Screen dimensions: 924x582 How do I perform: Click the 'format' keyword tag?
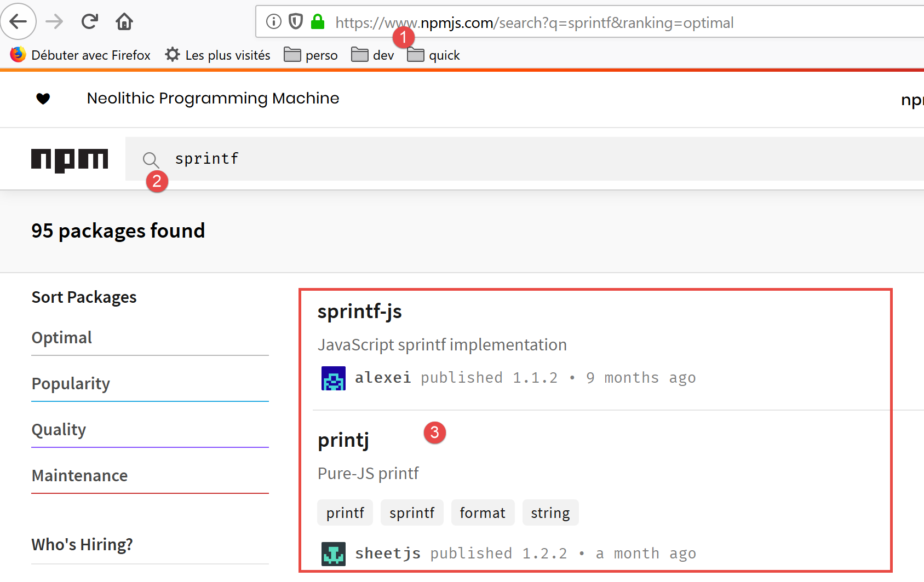[x=482, y=513]
